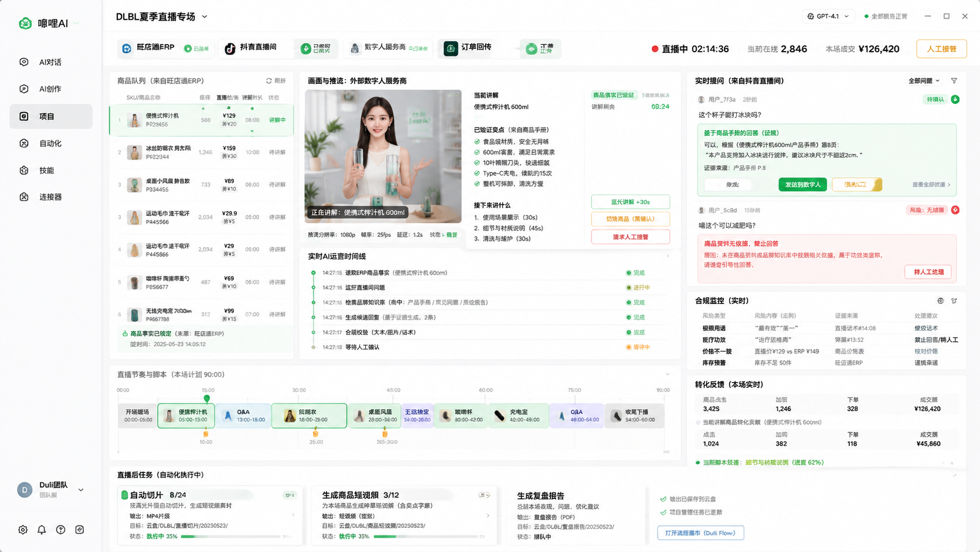Select 项目 in the sidebar
The width and height of the screenshot is (980, 552).
tap(51, 116)
